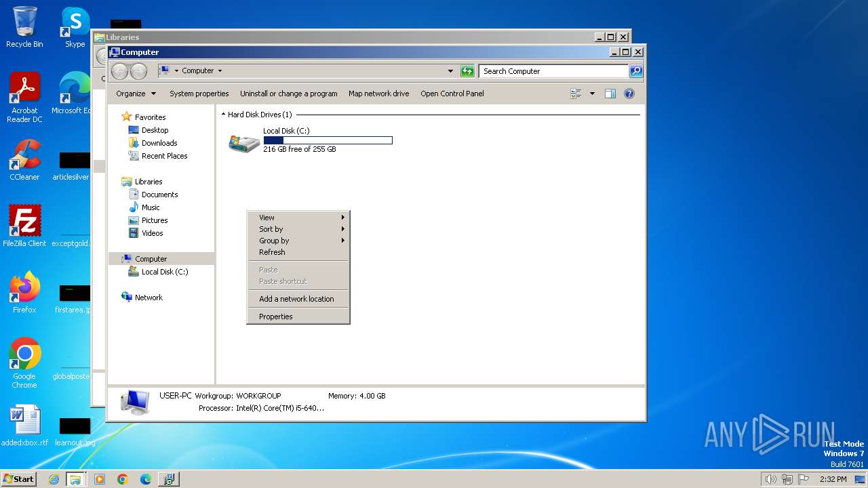This screenshot has width=868, height=488.
Task: Collapse the Hard Disk Drives group
Action: (x=224, y=115)
